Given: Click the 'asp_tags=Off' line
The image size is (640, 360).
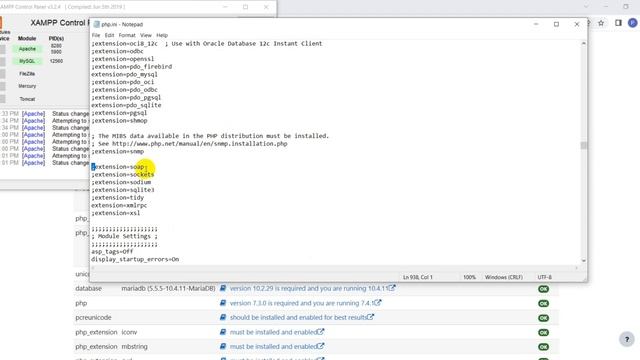Looking at the screenshot, I should [x=112, y=251].
